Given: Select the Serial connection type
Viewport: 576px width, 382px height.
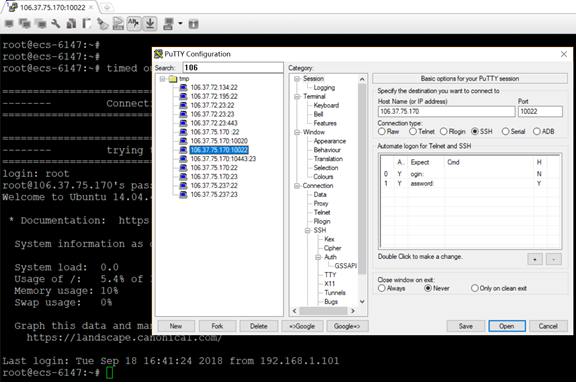Looking at the screenshot, I should 505,131.
